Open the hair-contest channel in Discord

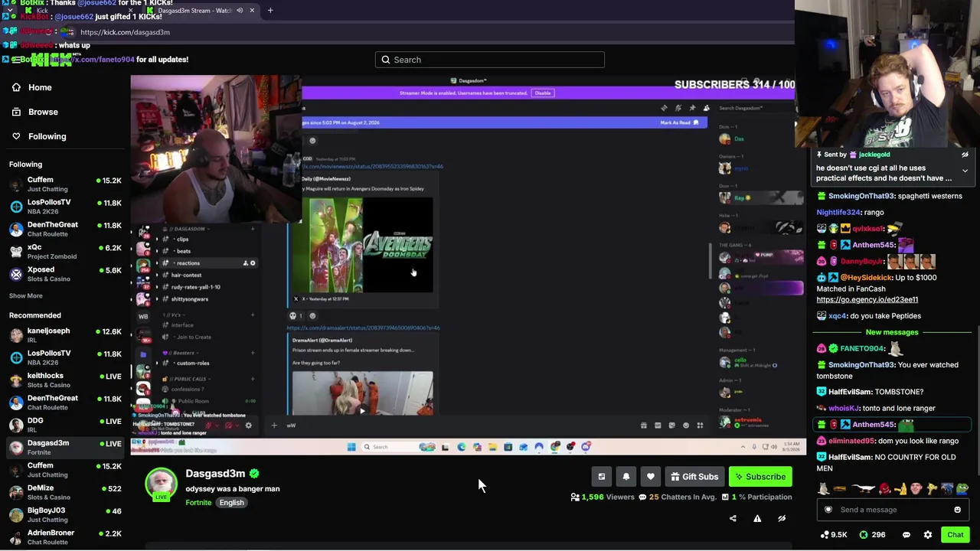click(186, 275)
